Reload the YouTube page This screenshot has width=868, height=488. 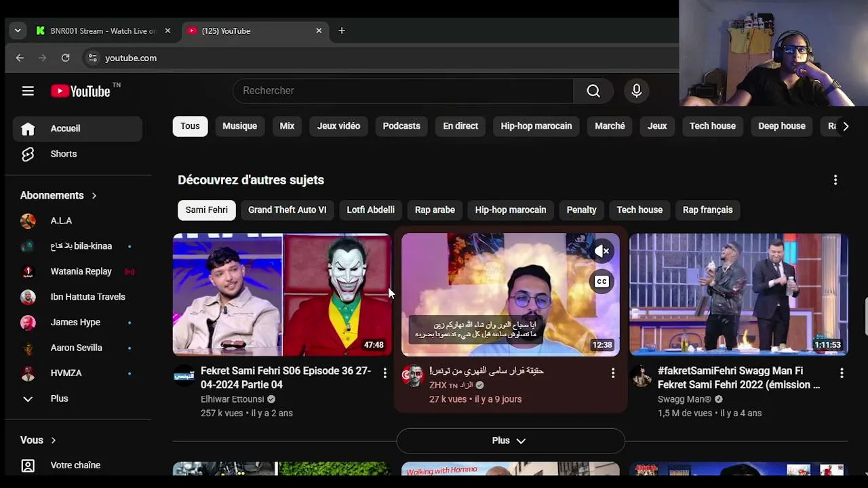[66, 58]
